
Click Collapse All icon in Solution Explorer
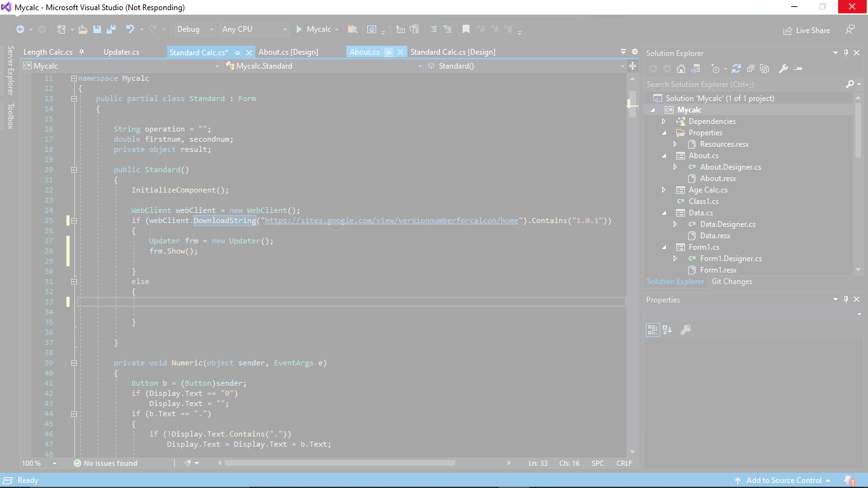(x=750, y=69)
